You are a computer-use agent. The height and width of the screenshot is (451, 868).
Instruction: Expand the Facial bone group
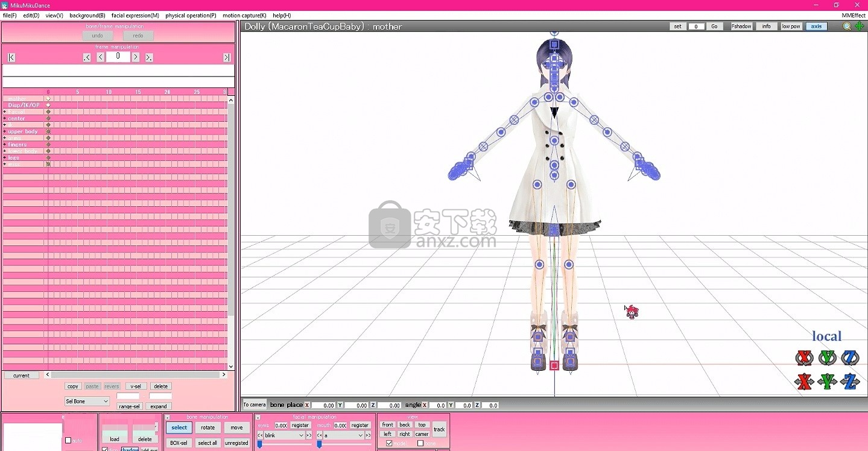click(5, 112)
